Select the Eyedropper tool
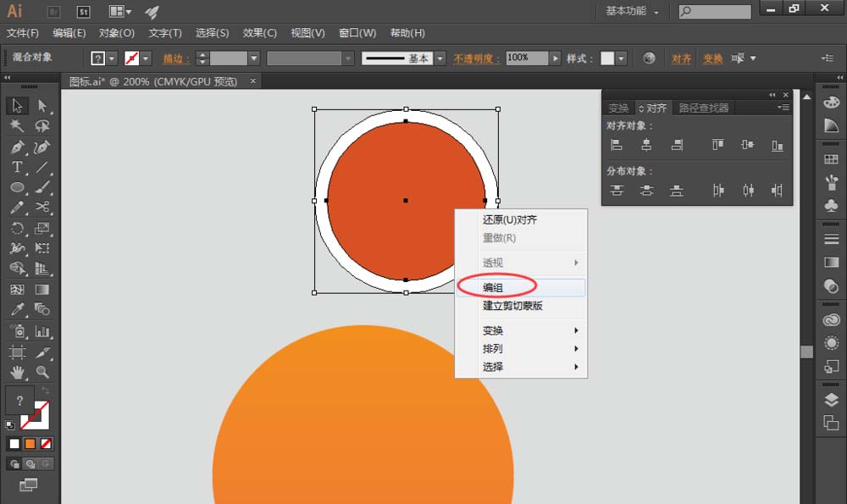The image size is (847, 504). point(17,309)
